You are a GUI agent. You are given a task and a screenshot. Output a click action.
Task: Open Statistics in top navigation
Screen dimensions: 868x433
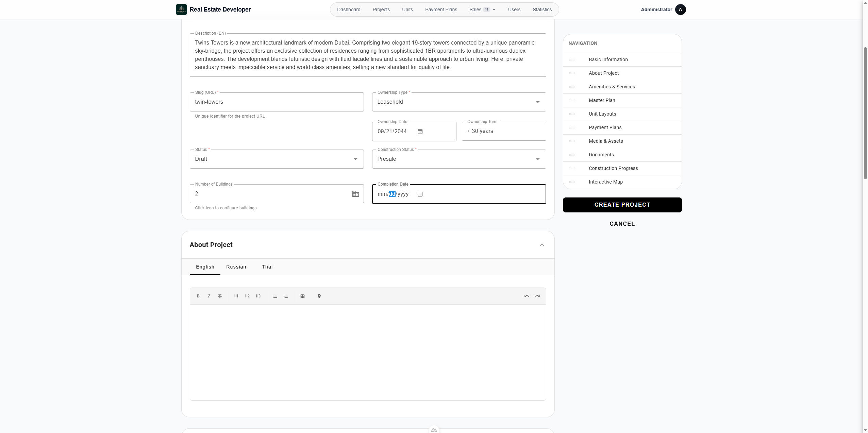pos(542,10)
